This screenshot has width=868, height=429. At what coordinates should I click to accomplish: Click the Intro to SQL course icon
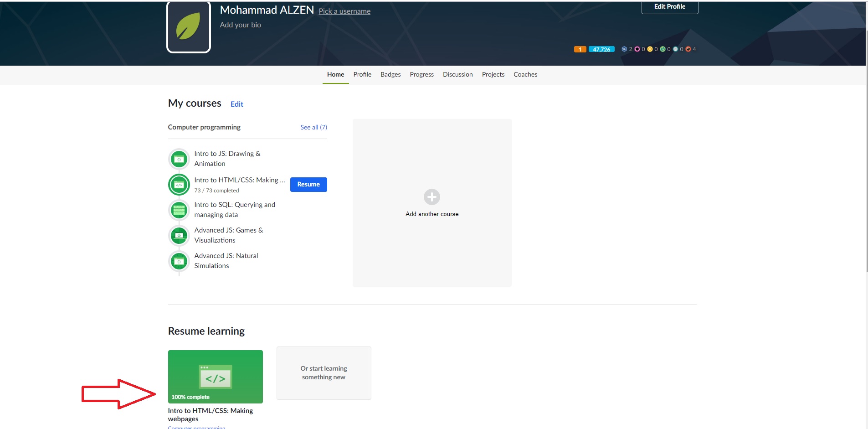coord(179,210)
